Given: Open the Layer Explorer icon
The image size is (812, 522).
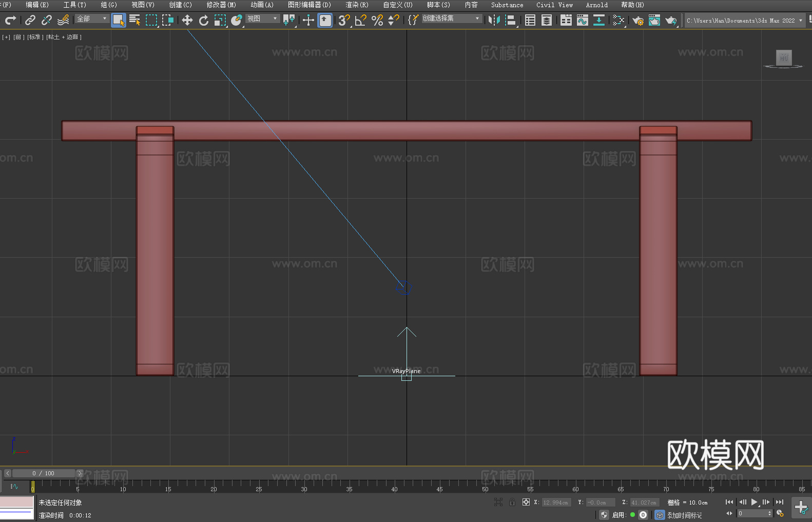Looking at the screenshot, I should [x=547, y=20].
